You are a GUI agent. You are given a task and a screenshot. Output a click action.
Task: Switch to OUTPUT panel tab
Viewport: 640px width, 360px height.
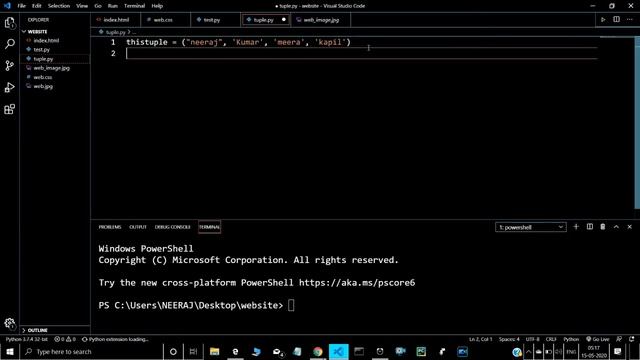click(138, 227)
